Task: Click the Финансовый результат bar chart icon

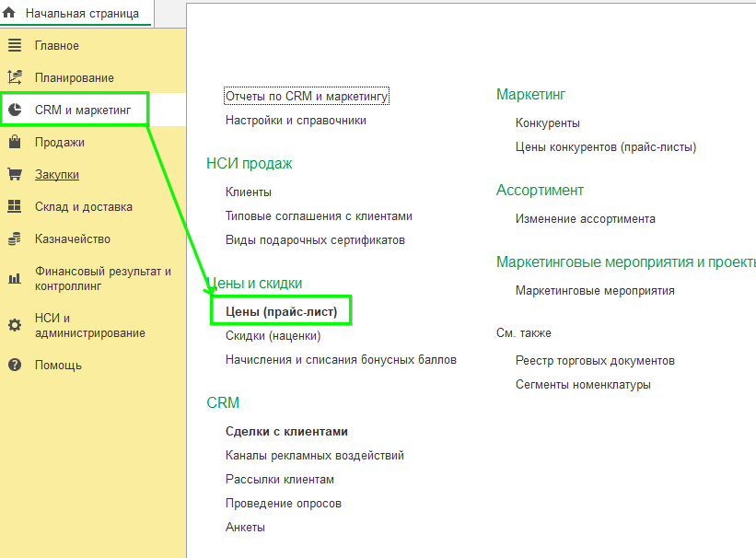Action: [x=15, y=278]
